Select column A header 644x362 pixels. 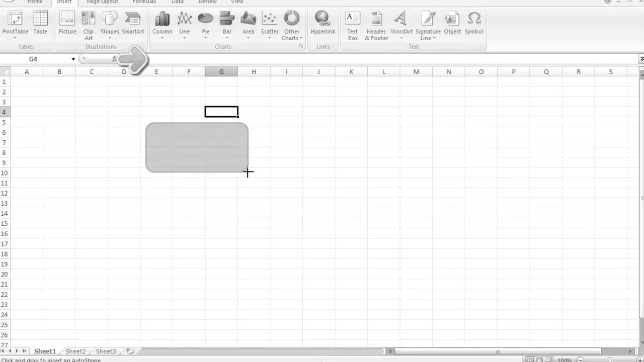pos(27,72)
